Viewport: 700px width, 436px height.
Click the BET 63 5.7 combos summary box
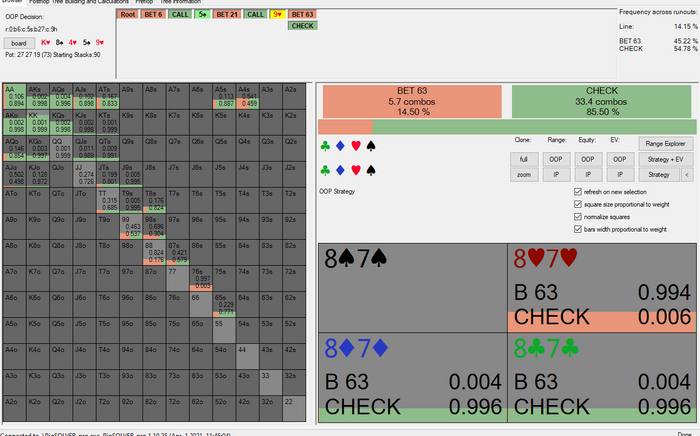click(412, 101)
